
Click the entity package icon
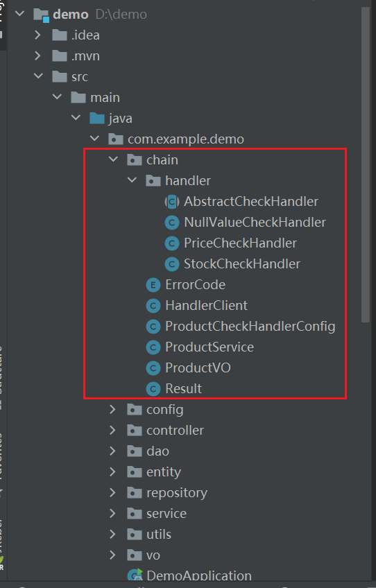(135, 472)
